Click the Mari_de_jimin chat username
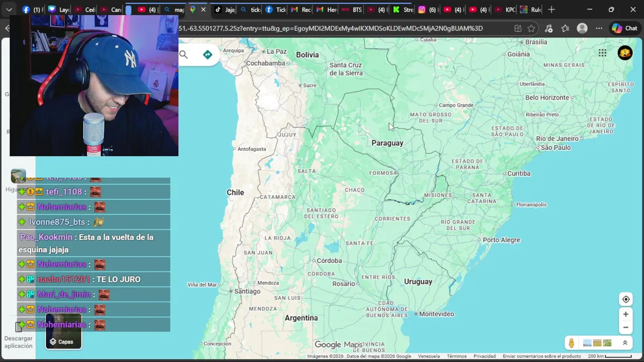This screenshot has height=362, width=644. (64, 294)
